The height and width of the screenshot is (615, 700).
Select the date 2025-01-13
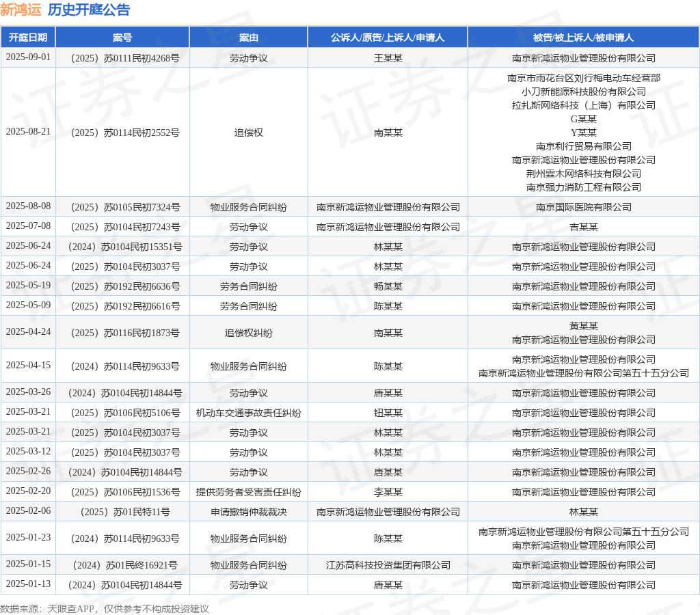(28, 584)
